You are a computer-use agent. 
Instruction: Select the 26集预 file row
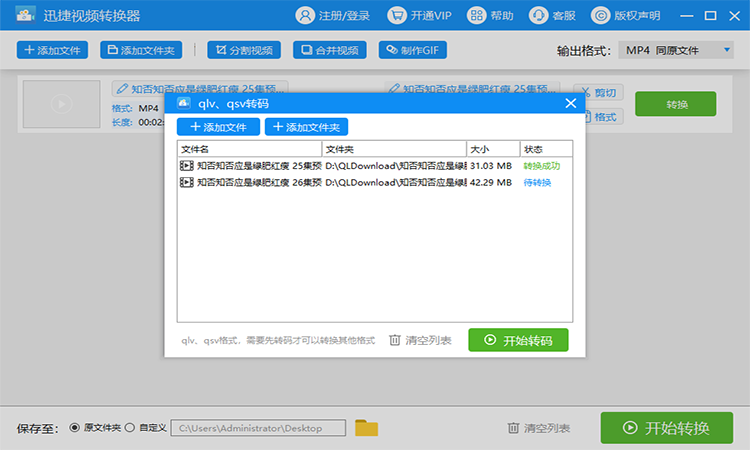coord(375,182)
